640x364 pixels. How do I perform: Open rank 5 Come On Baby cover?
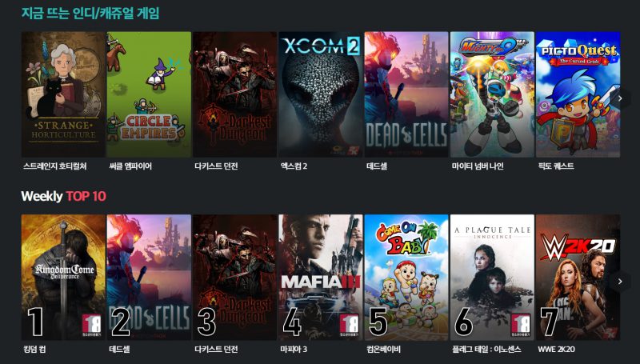pyautogui.click(x=406, y=277)
